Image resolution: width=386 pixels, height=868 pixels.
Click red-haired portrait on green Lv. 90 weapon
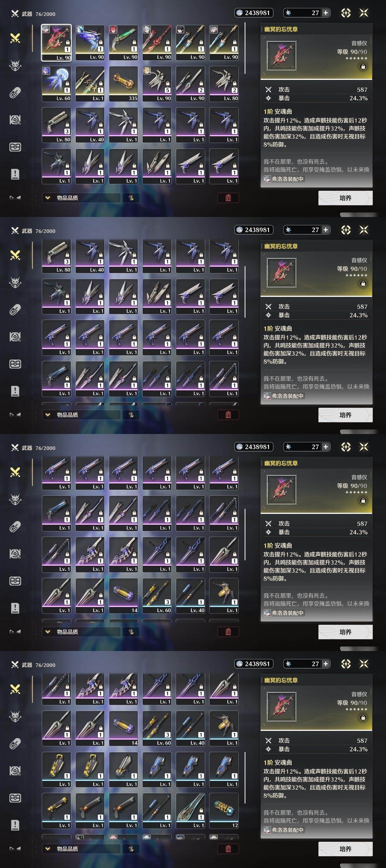[x=113, y=29]
